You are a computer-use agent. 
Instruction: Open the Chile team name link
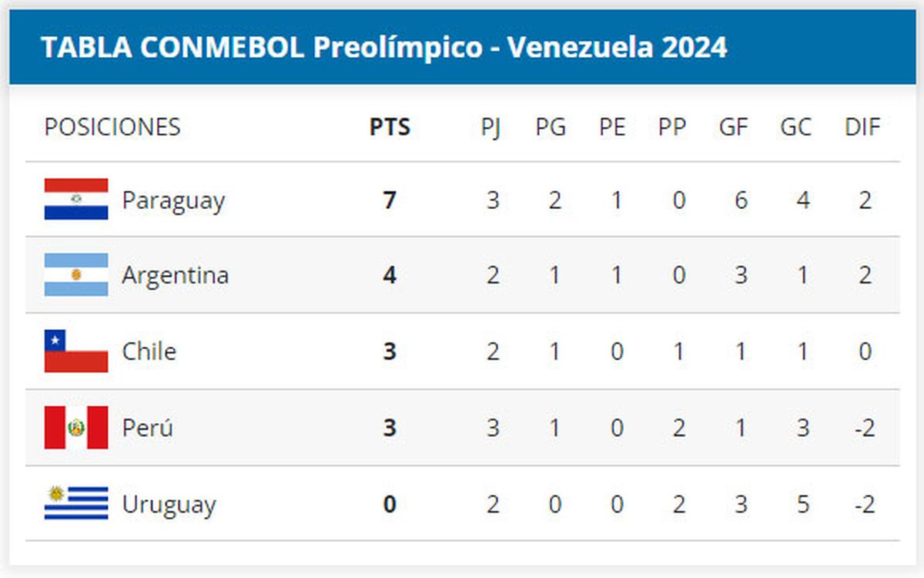point(149,351)
